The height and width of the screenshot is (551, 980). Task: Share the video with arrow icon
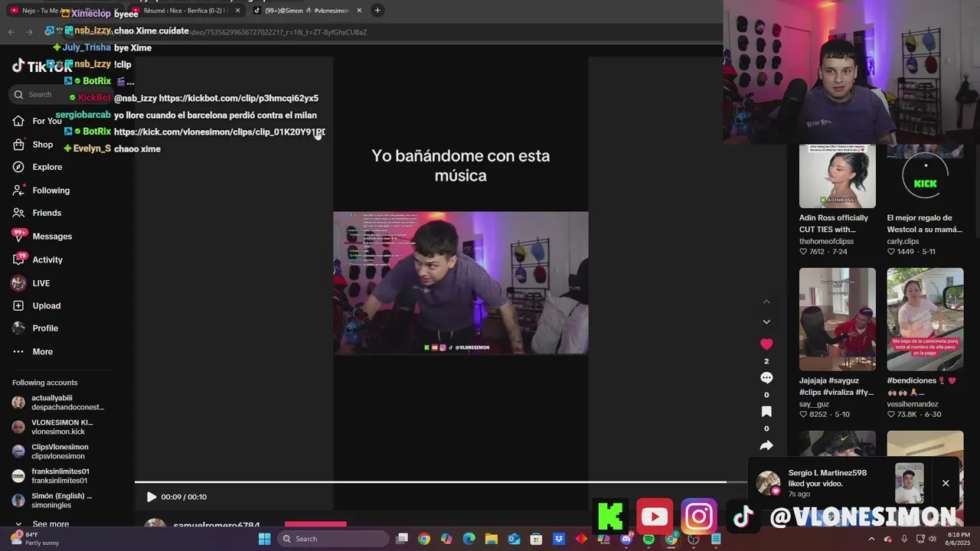(766, 445)
